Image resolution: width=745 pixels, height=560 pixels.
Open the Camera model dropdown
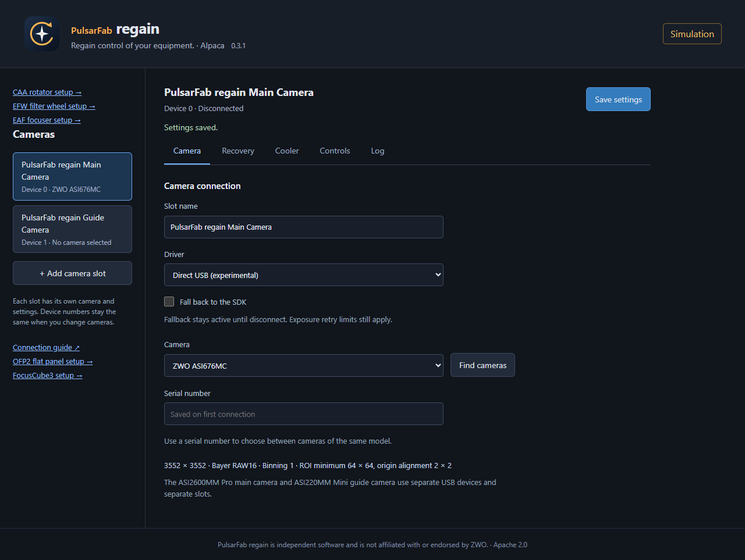pyautogui.click(x=304, y=366)
